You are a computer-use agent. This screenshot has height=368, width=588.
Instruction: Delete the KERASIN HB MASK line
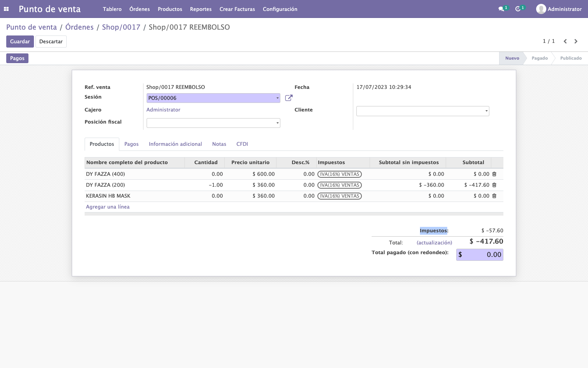click(494, 196)
